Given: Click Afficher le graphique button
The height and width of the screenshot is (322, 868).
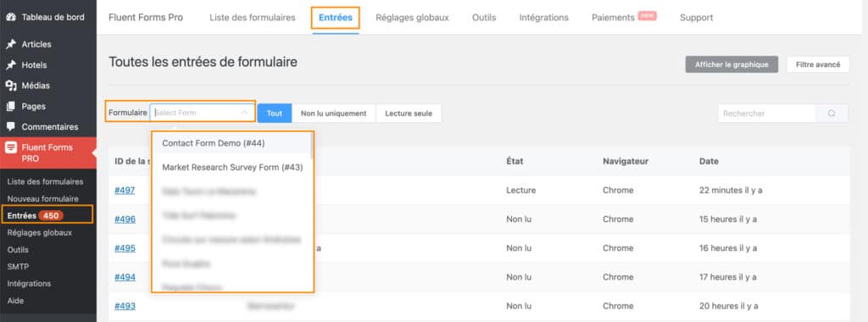Looking at the screenshot, I should click(732, 64).
